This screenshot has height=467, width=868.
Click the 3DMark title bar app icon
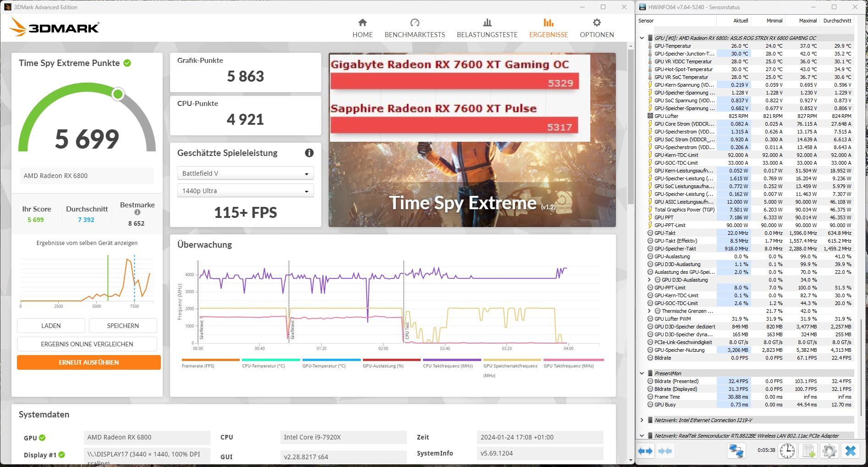7,7
